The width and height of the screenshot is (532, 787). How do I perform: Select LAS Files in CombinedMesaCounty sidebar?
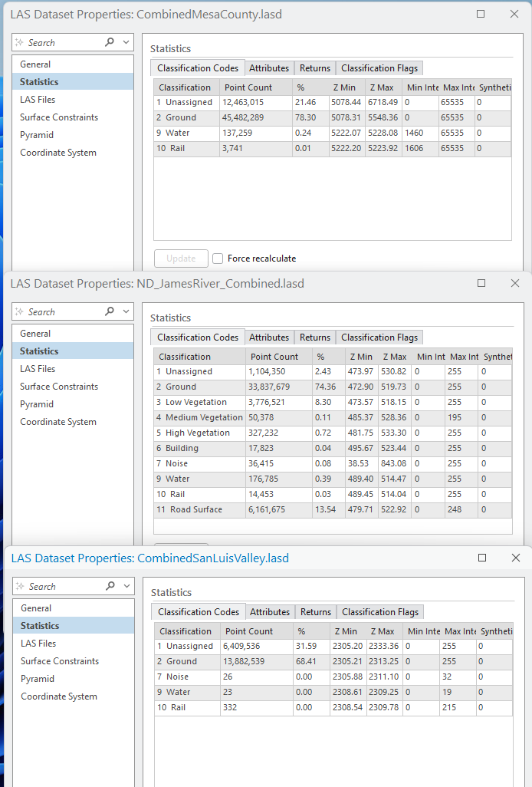point(38,100)
